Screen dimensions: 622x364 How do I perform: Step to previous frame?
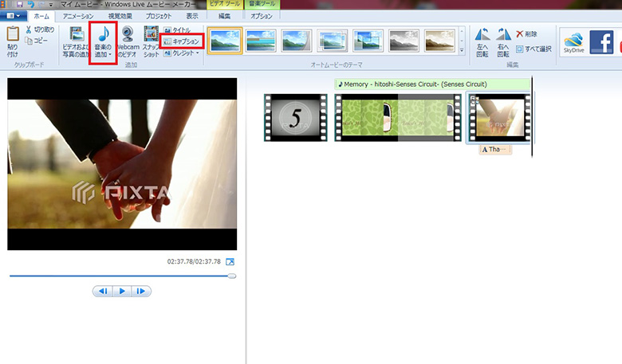103,292
